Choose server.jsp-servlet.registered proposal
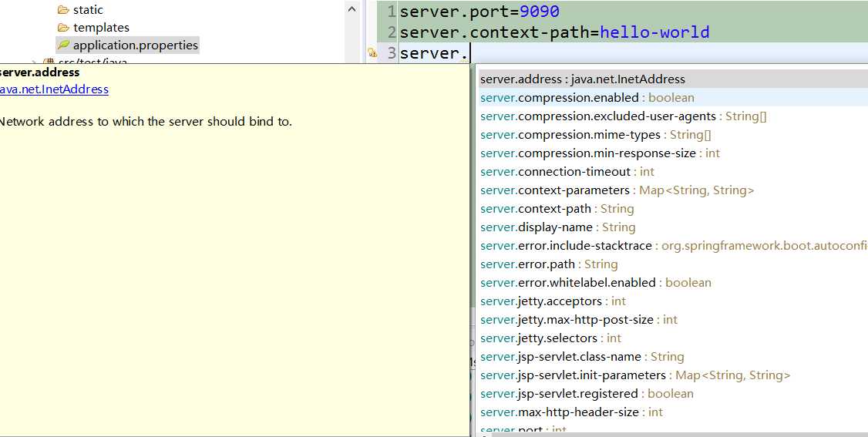The image size is (868, 437). pyautogui.click(x=673, y=394)
